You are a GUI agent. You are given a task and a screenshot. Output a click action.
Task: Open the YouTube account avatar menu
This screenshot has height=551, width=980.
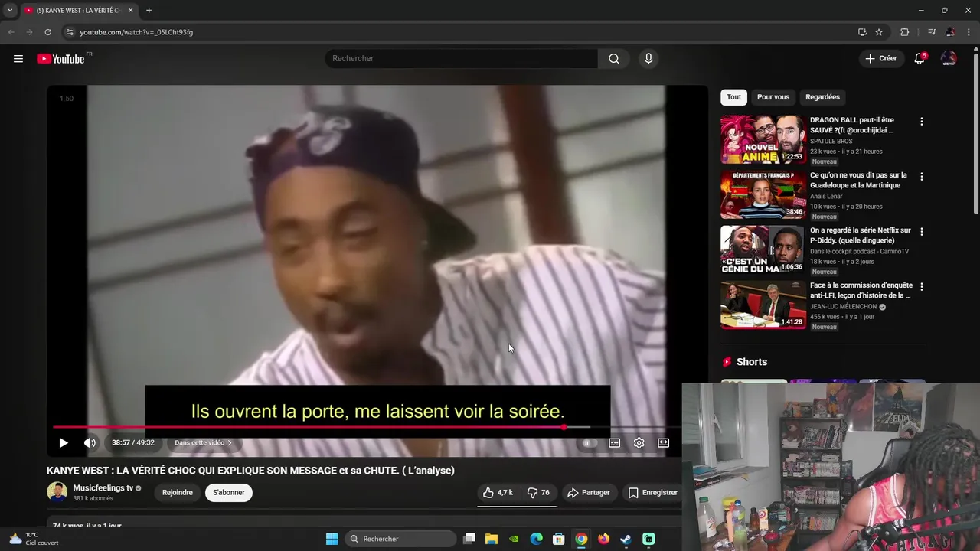(949, 58)
